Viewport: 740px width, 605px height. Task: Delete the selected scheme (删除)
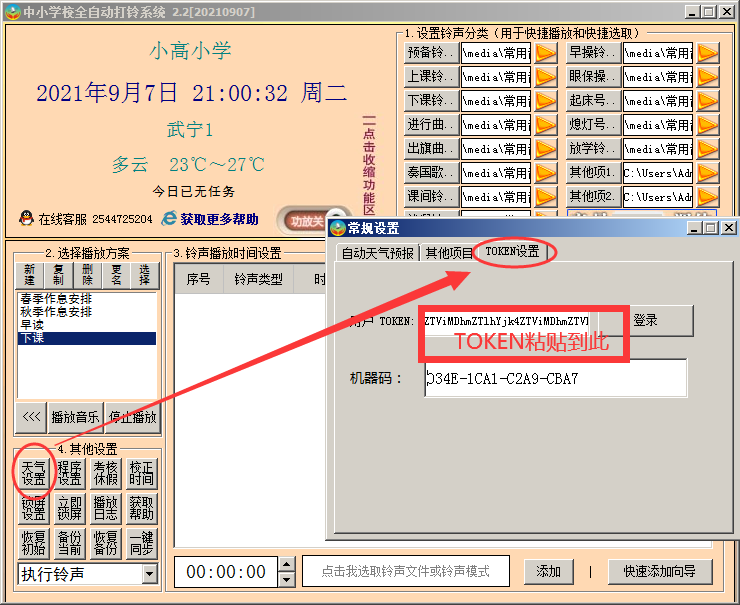pyautogui.click(x=87, y=275)
